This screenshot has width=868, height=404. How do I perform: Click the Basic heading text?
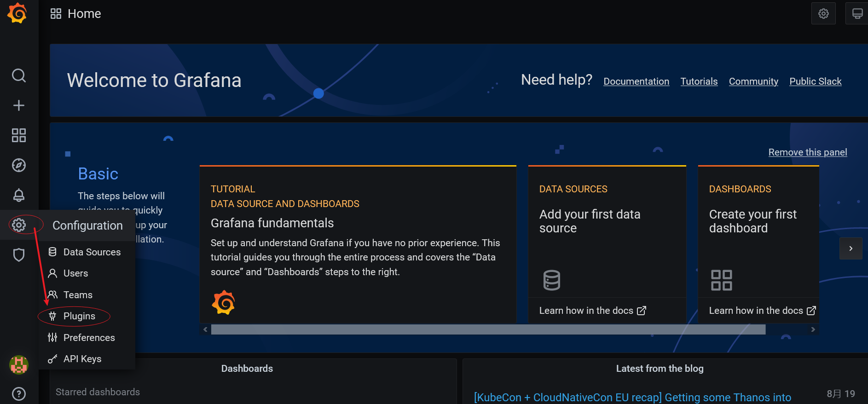[98, 174]
